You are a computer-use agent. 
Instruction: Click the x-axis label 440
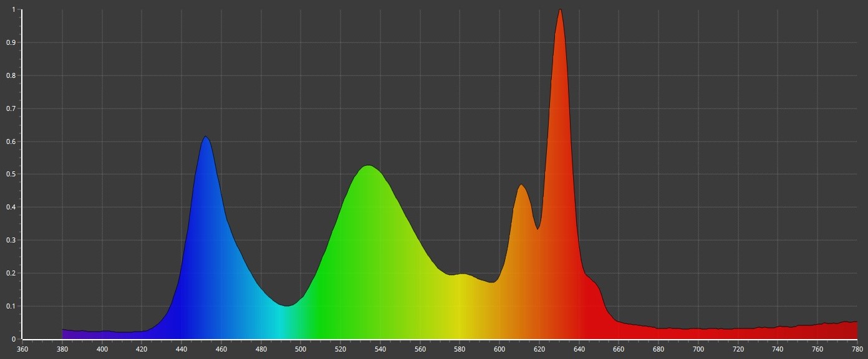point(181,350)
